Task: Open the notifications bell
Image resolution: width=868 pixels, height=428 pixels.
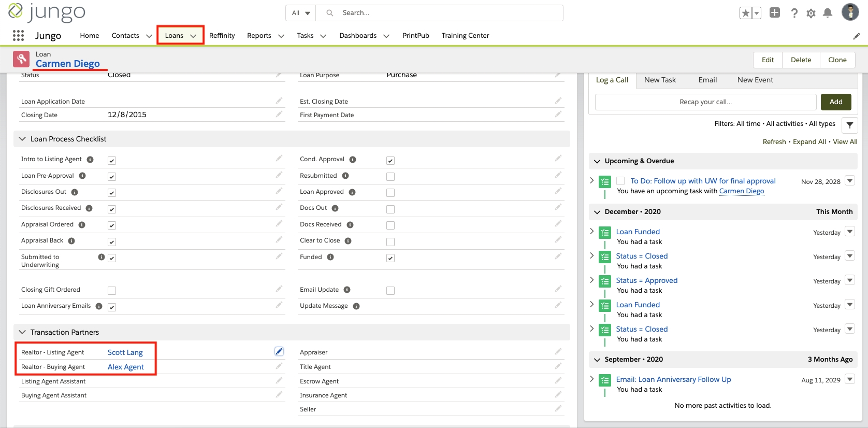Action: tap(828, 13)
